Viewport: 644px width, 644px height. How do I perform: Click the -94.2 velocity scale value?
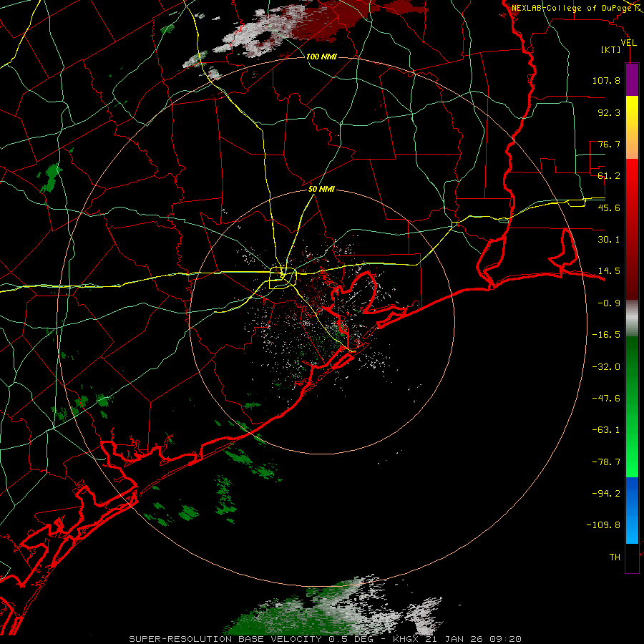click(606, 494)
